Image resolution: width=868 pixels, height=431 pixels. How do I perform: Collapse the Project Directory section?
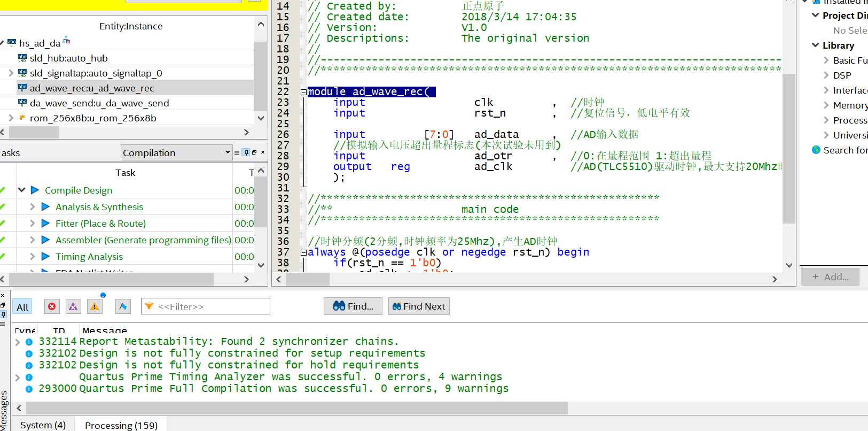tap(815, 15)
